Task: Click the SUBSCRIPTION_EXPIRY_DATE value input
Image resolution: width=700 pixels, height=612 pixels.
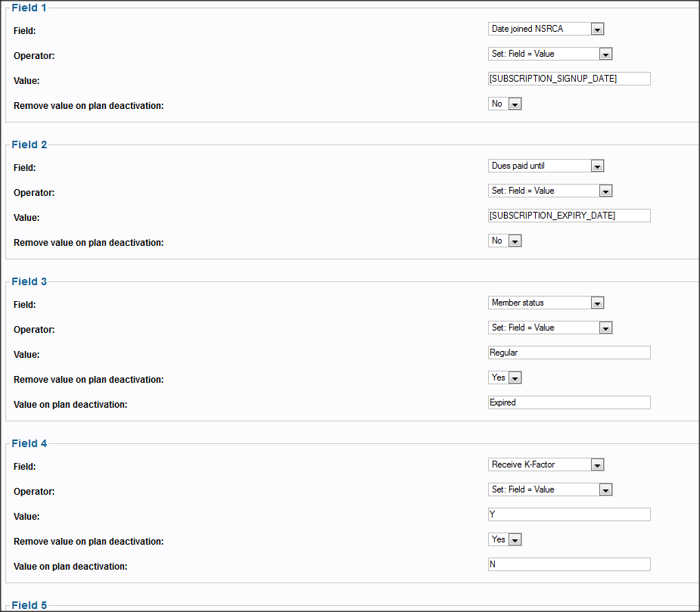Action: pyautogui.click(x=569, y=216)
